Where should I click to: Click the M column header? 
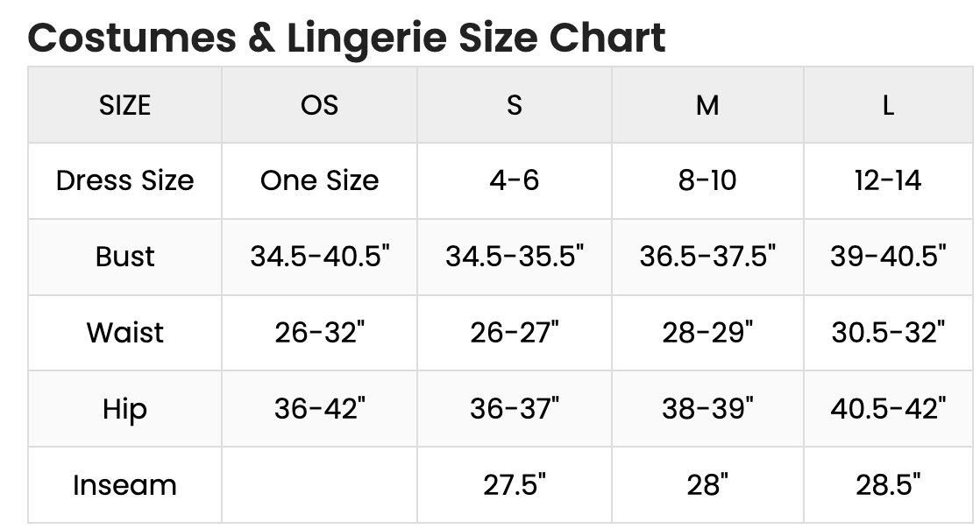(707, 105)
